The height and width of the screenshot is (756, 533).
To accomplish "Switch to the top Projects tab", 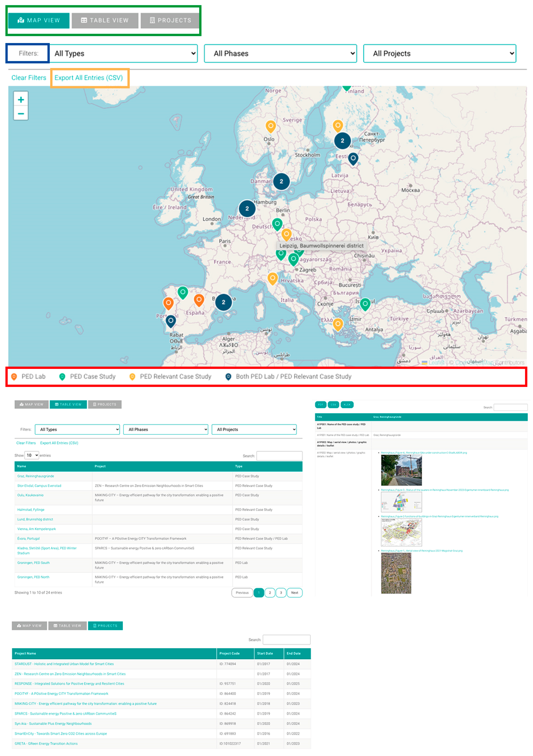I will point(170,20).
